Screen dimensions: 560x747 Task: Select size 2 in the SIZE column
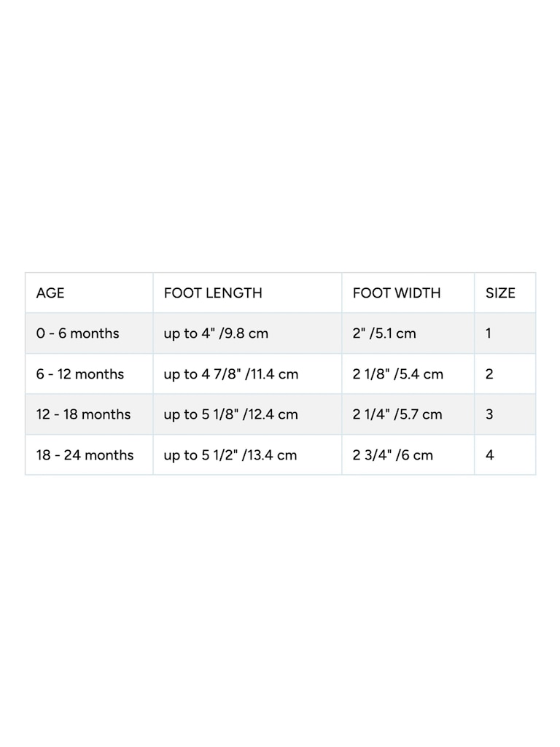point(489,374)
